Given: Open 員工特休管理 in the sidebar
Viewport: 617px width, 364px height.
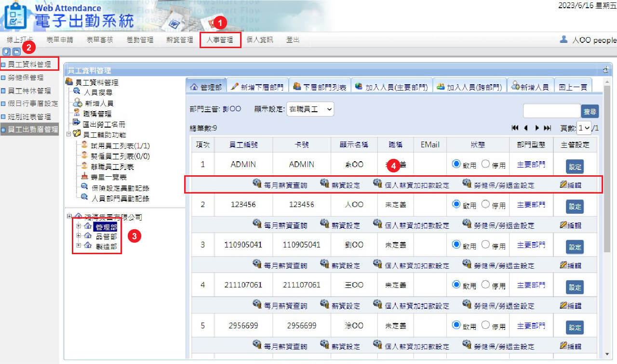Looking at the screenshot, I should coord(29,91).
